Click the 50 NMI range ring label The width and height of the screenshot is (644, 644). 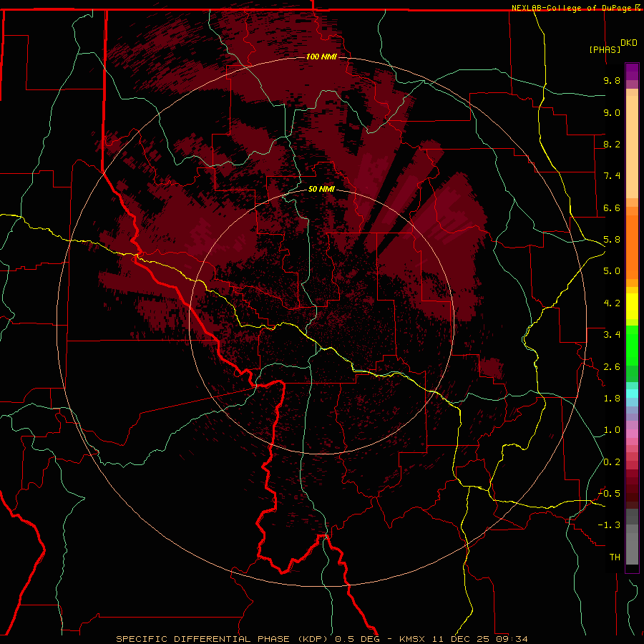click(x=321, y=189)
